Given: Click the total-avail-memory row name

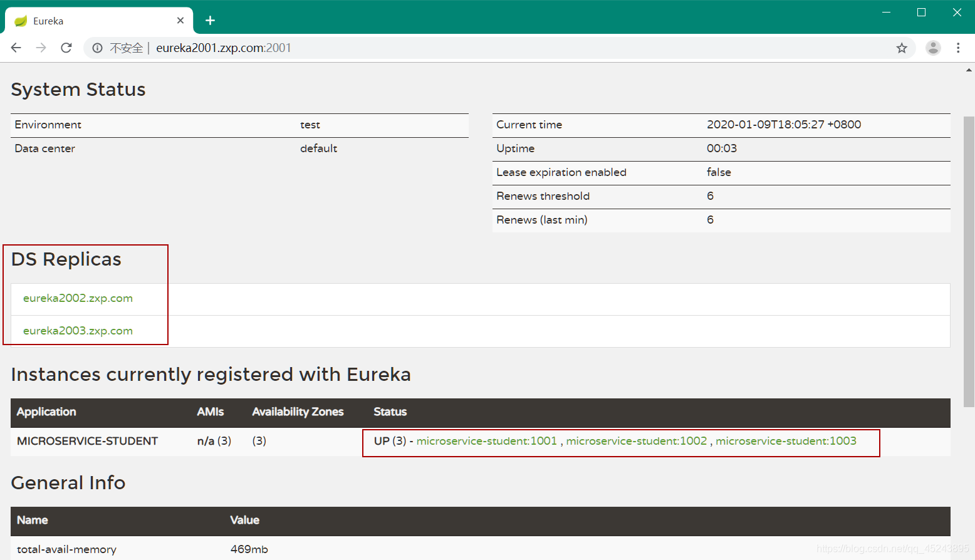Looking at the screenshot, I should coord(66,549).
